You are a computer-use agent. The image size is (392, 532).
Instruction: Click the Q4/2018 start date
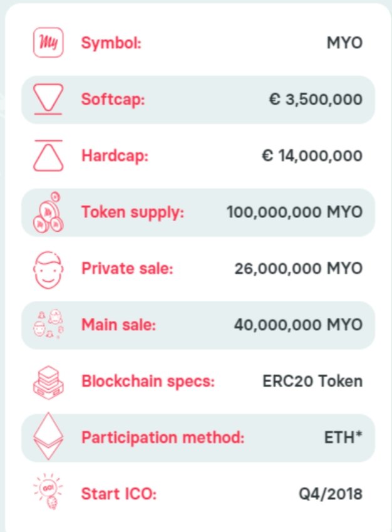click(331, 494)
